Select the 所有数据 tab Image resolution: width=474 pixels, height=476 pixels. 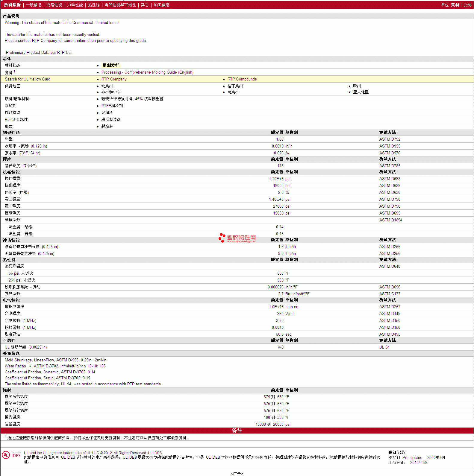12,5
